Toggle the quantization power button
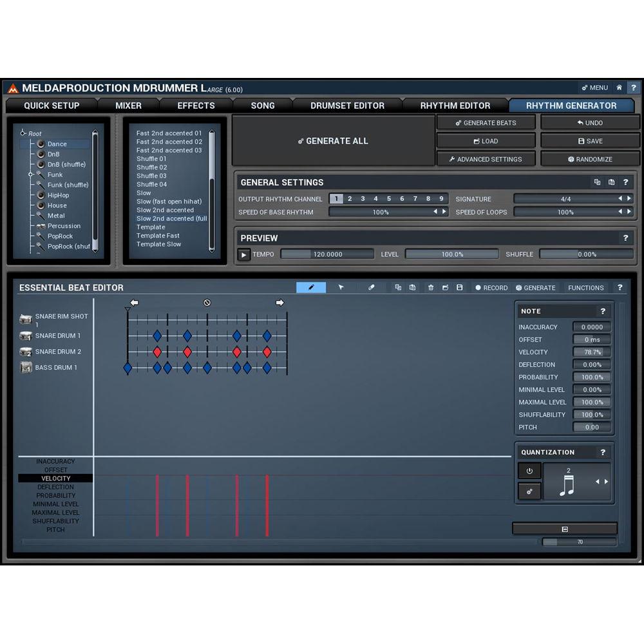The image size is (644, 644). coord(529,471)
